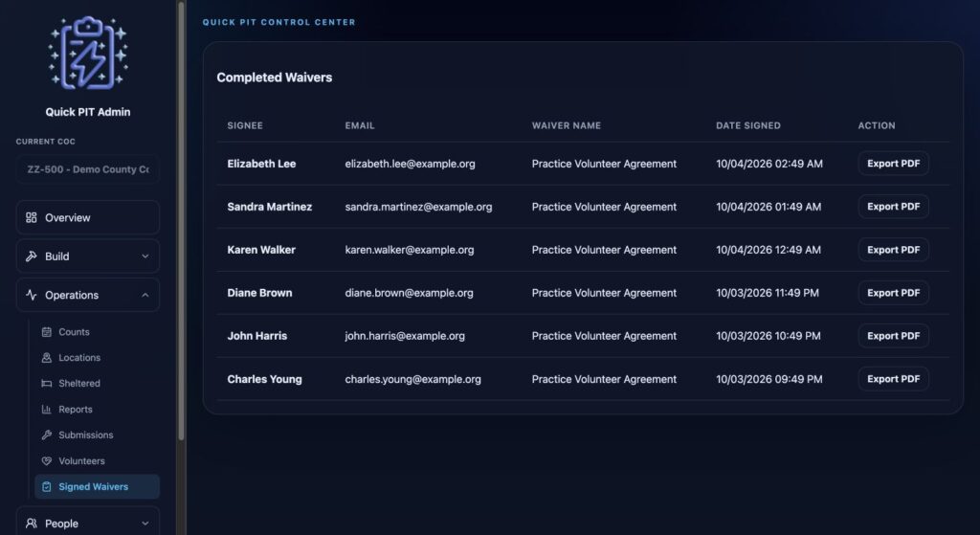The image size is (980, 535).
Task: Click date 10/03/2026 10:49 PM
Action: 768,336
